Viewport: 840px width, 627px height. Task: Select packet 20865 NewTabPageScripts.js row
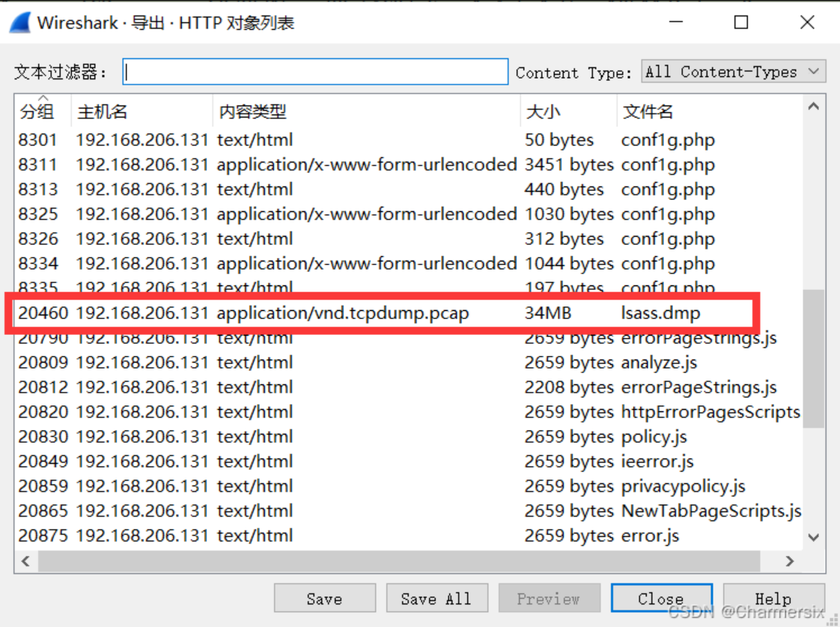pyautogui.click(x=410, y=510)
